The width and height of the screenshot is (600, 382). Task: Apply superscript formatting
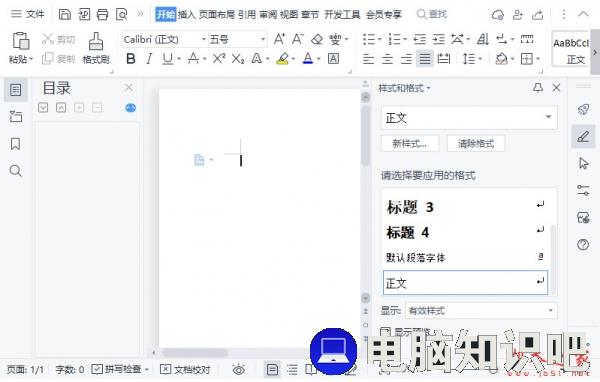(219, 59)
